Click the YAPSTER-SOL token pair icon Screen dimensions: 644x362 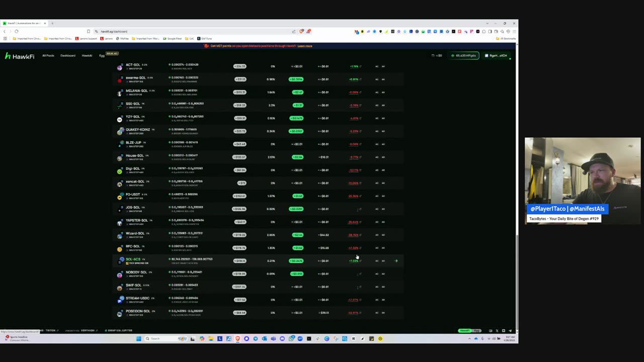[x=119, y=222]
